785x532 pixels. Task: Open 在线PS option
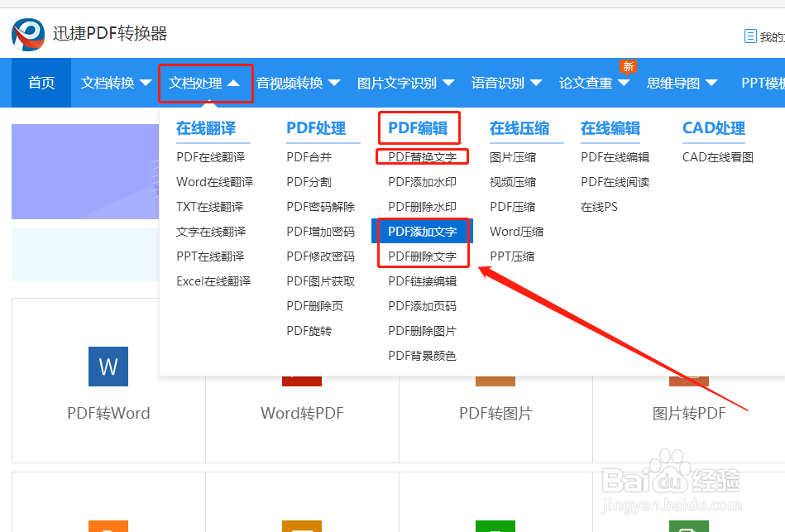pos(599,207)
